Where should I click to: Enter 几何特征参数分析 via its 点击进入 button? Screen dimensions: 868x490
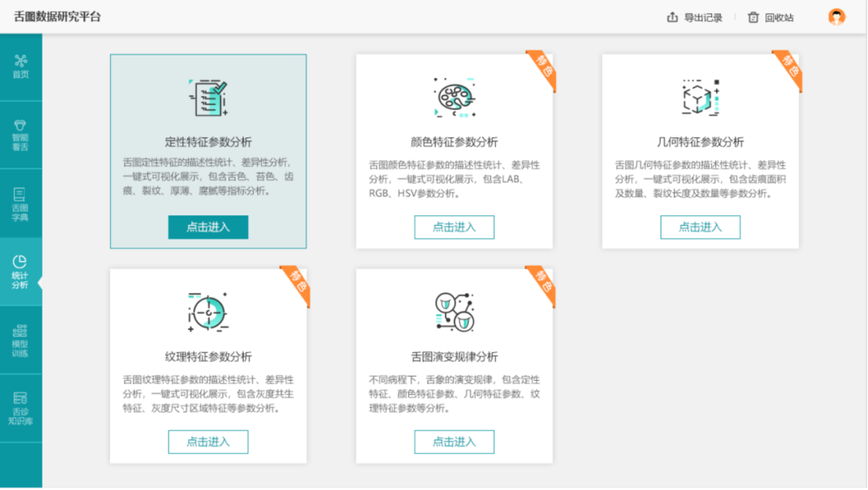700,227
